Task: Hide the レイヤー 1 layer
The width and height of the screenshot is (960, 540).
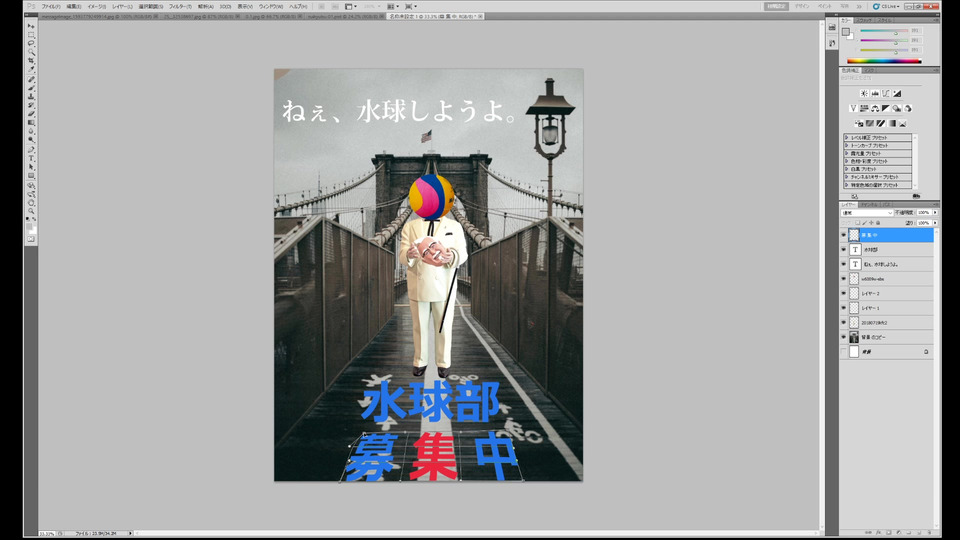Action: click(844, 308)
